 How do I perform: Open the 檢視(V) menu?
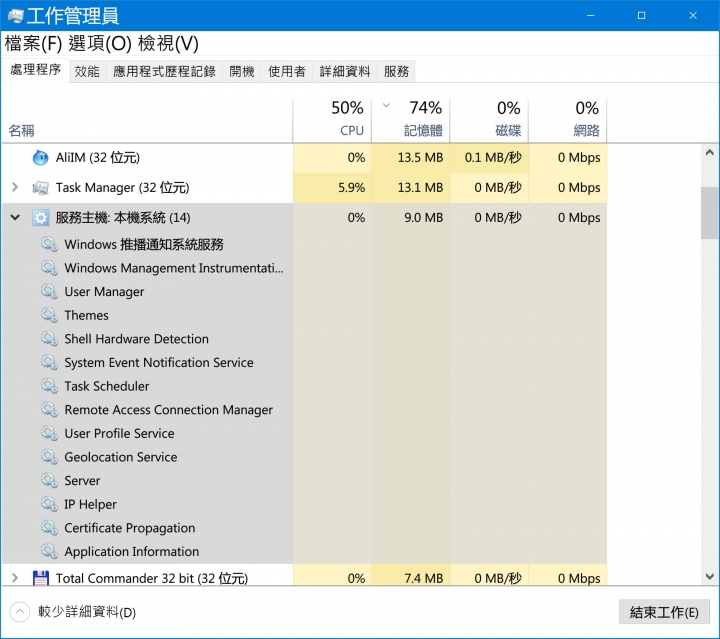tap(168, 44)
